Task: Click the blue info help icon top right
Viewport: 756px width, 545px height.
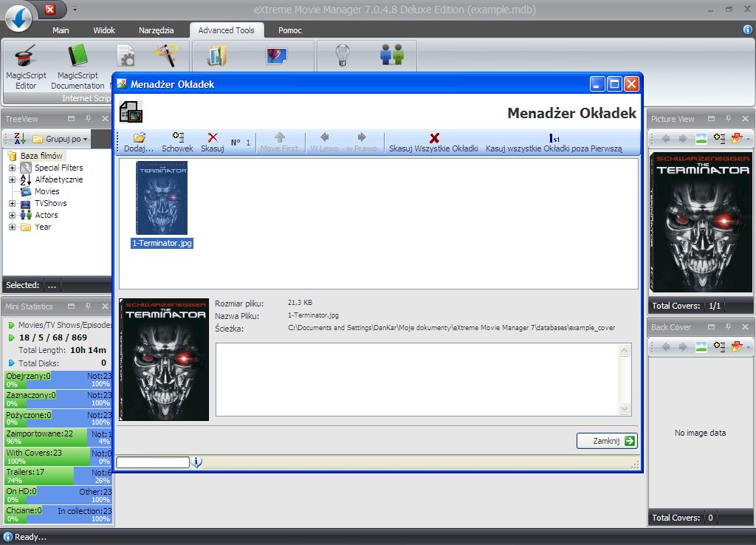Action: coord(747,30)
